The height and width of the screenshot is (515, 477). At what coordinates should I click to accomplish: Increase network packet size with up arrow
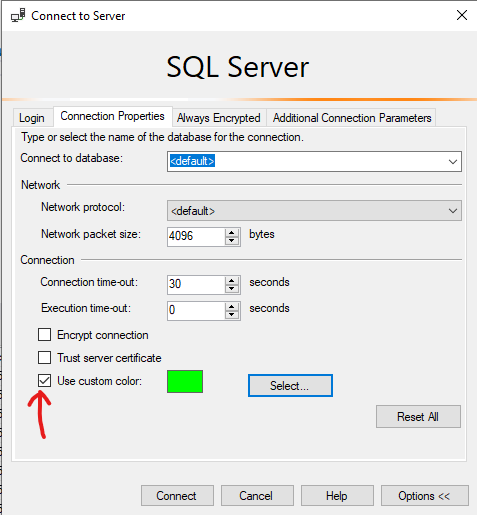pyautogui.click(x=232, y=233)
